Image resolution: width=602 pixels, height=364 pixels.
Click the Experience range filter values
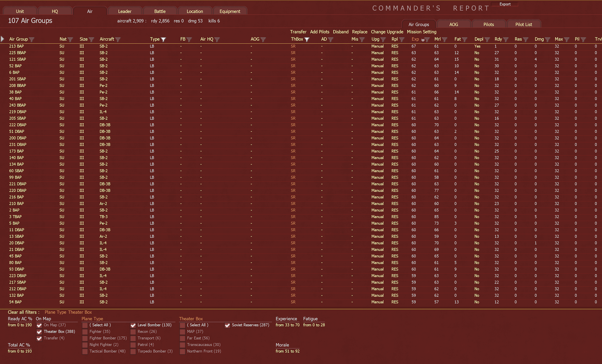tap(287, 325)
